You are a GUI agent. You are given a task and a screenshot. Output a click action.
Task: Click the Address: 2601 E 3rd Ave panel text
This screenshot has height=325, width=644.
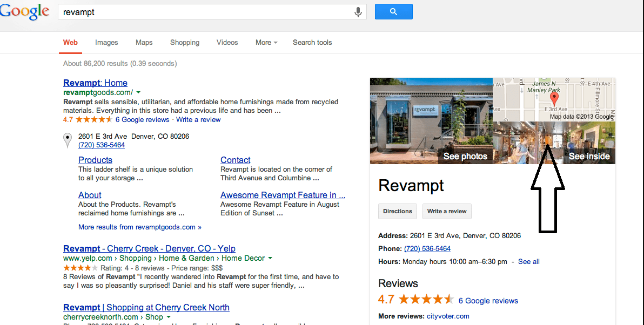[x=450, y=235]
